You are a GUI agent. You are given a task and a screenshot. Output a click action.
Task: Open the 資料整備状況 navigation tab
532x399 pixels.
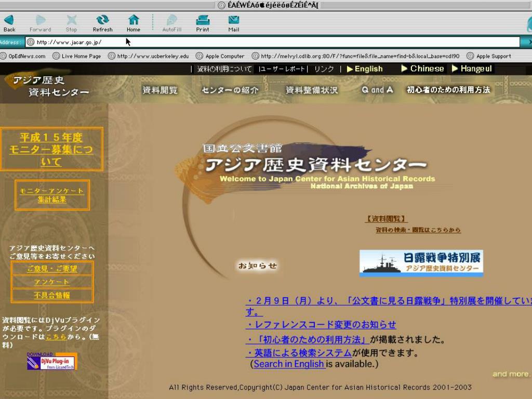[312, 90]
